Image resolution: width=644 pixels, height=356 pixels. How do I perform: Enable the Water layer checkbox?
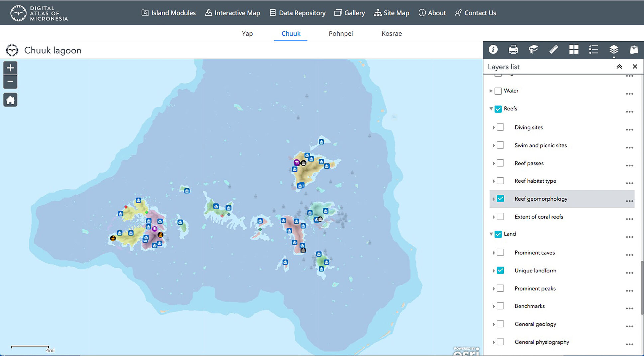498,90
